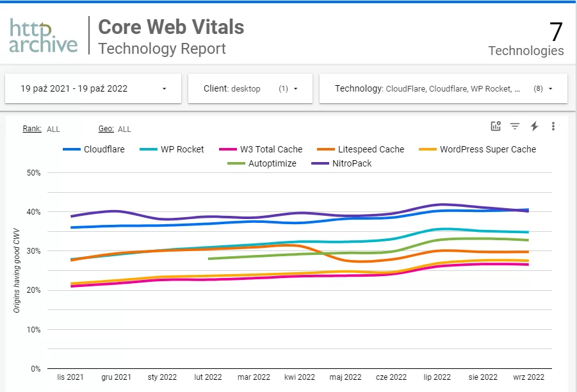Click the sty 2022 axis label
Viewport: 577px width, 392px height.
point(162,377)
